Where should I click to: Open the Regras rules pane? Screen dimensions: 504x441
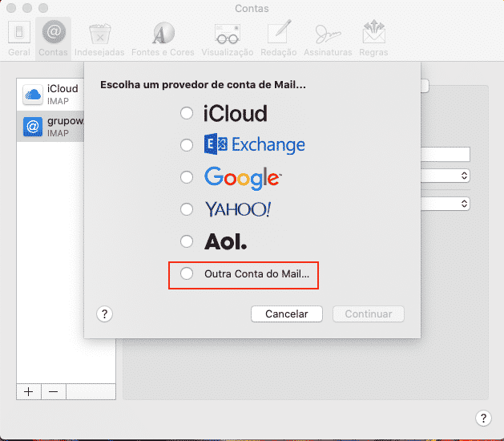click(x=373, y=38)
